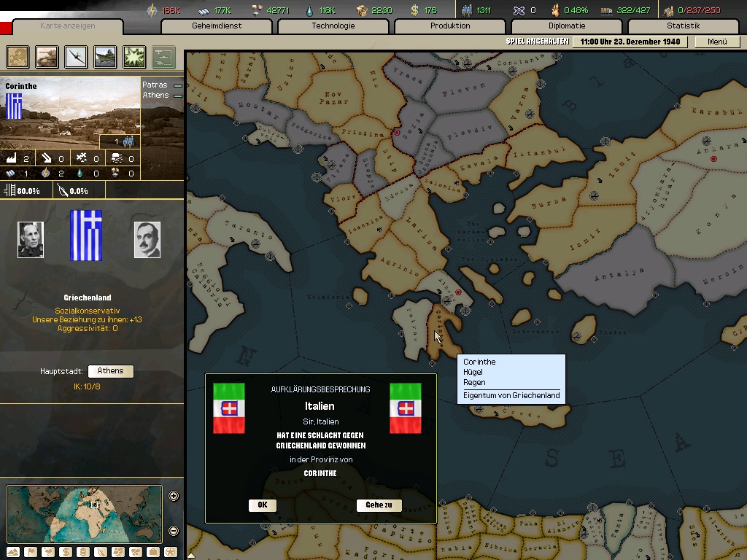Select the air units plane icon
Image resolution: width=747 pixels, height=560 pixels.
76,56
